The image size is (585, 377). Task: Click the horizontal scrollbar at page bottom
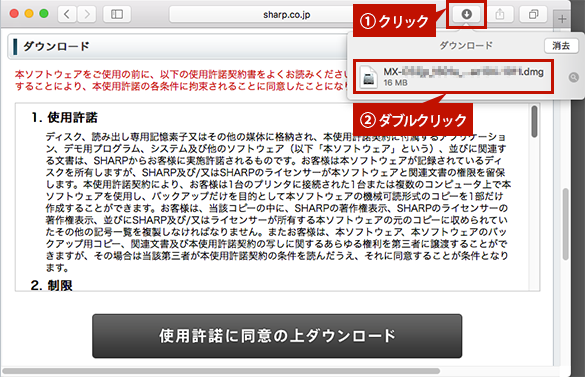(x=221, y=371)
